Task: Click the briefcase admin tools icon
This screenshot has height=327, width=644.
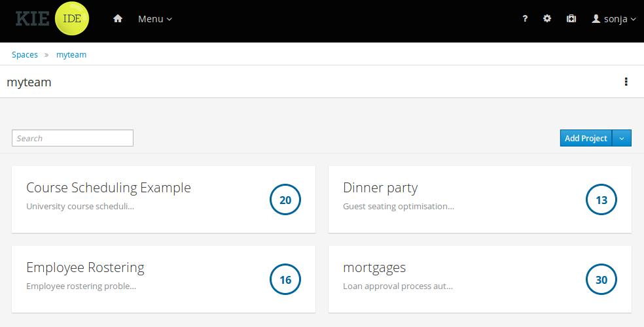Action: pyautogui.click(x=571, y=19)
